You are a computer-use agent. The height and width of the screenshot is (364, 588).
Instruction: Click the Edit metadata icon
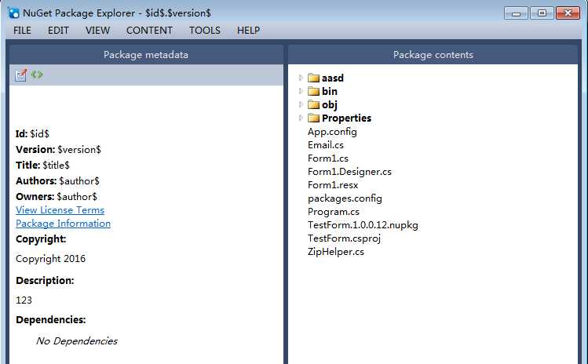(20, 75)
